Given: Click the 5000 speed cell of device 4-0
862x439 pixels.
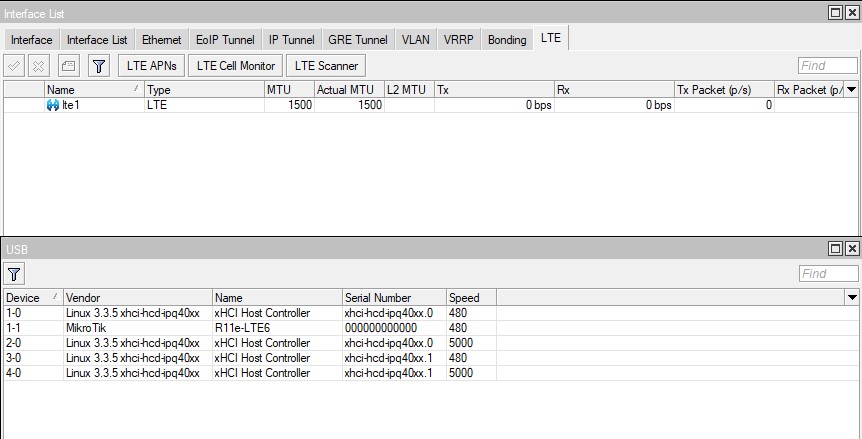Looking at the screenshot, I should (471, 373).
